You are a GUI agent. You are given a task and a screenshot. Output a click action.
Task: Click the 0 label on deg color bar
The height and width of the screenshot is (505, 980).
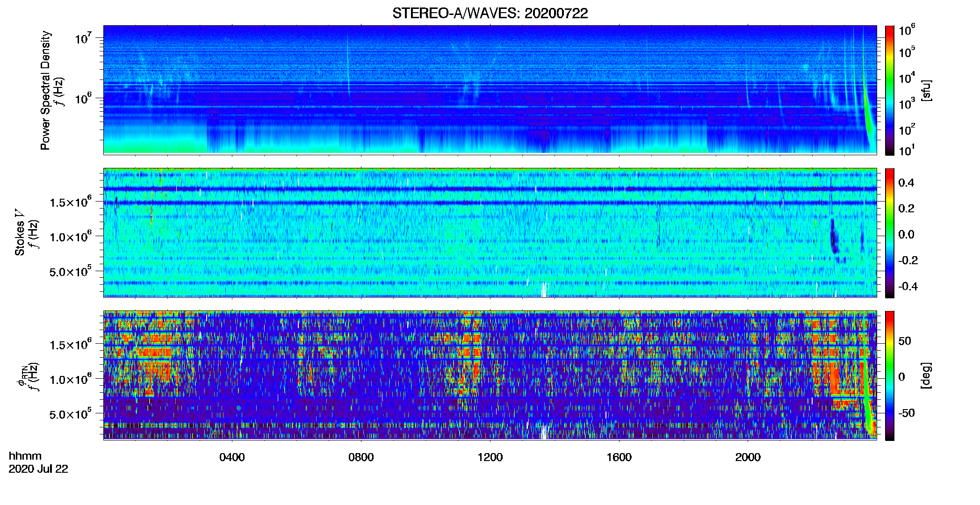(x=901, y=376)
